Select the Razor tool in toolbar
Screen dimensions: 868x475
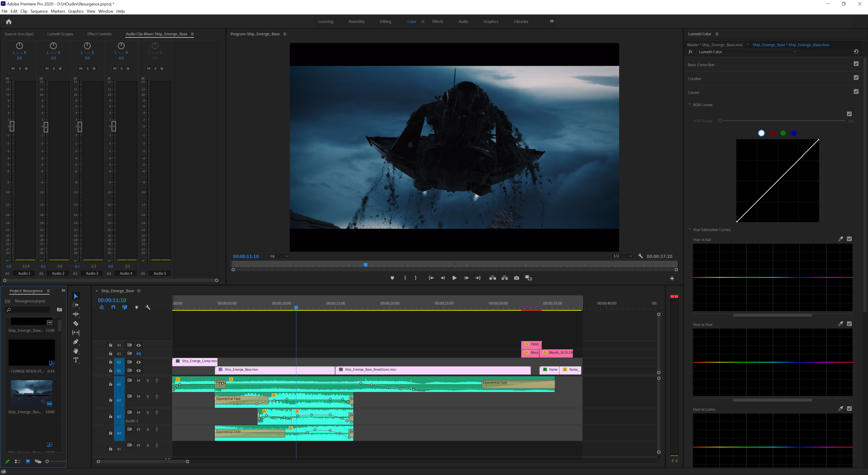(76, 324)
